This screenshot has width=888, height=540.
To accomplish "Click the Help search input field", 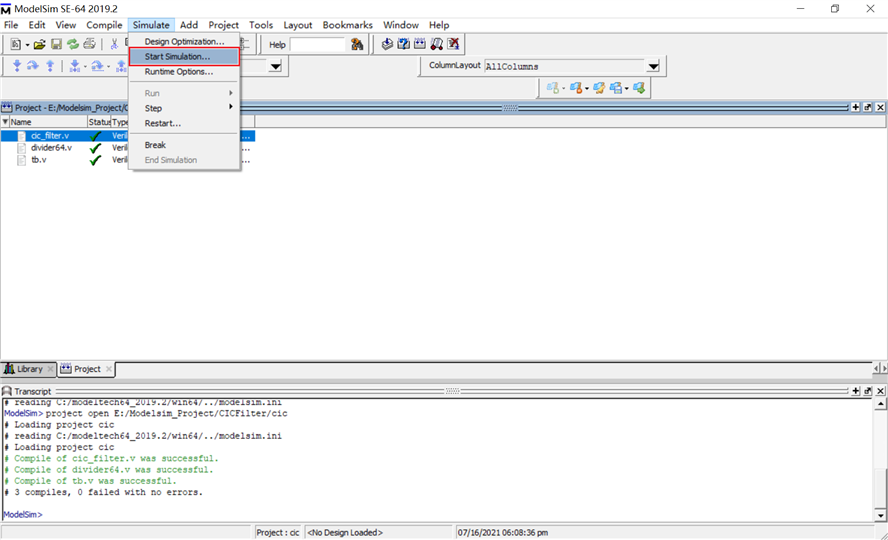I will [x=317, y=44].
